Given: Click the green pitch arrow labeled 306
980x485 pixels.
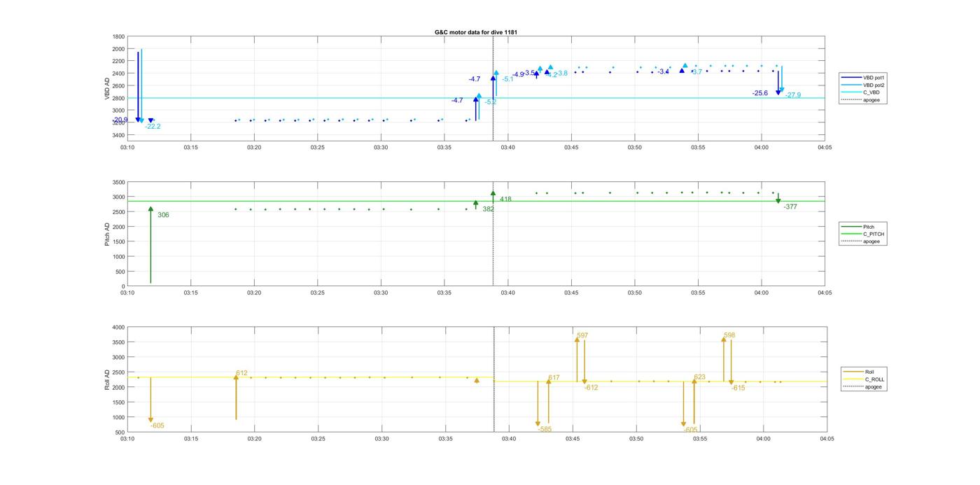Looking at the screenshot, I should (150, 245).
